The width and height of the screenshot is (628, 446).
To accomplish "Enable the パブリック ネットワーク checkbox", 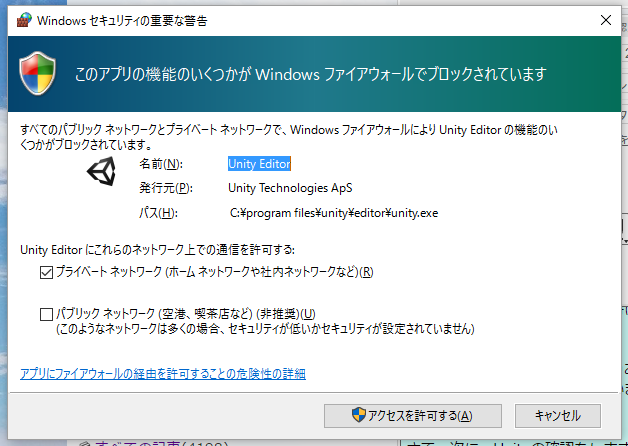I will click(x=46, y=314).
